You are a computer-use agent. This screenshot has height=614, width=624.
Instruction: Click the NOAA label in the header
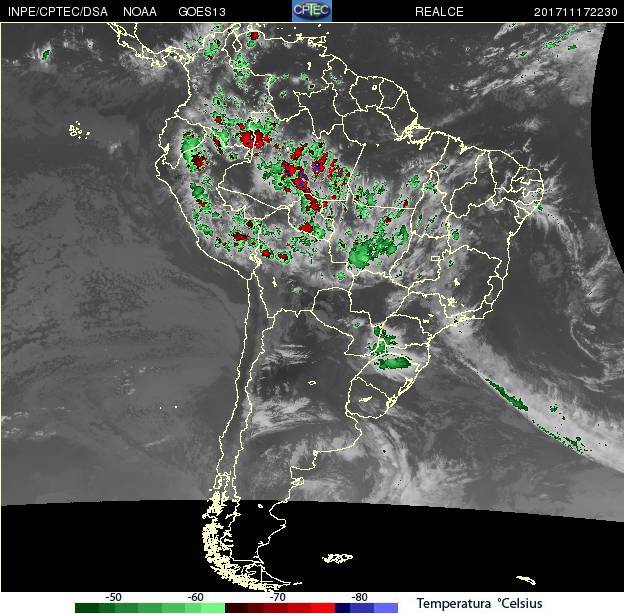coord(140,12)
